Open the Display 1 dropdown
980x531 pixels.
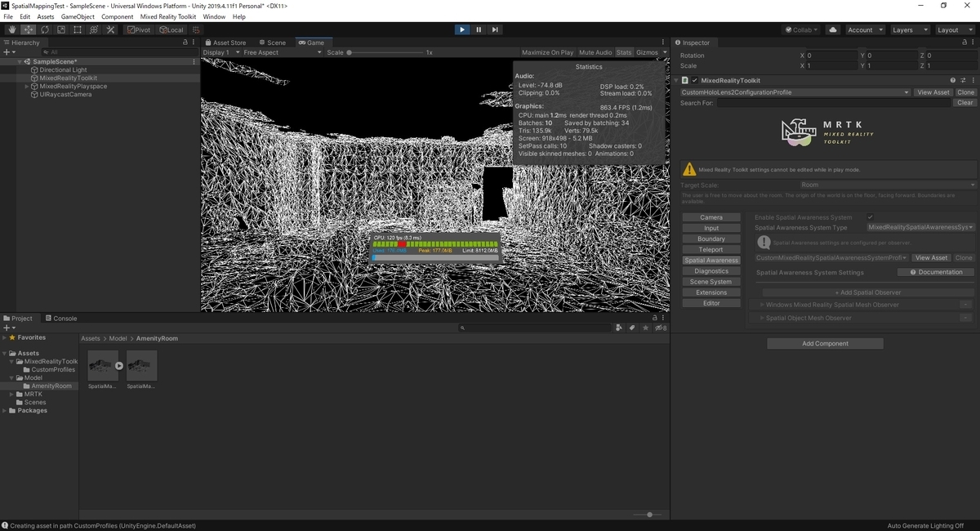click(x=221, y=52)
